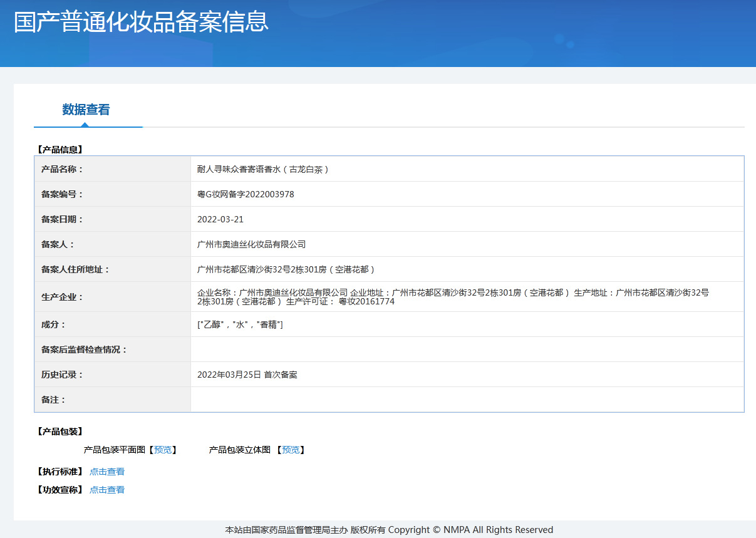Click the 产品包装 section heading
Viewport: 756px width, 538px height.
click(x=58, y=431)
